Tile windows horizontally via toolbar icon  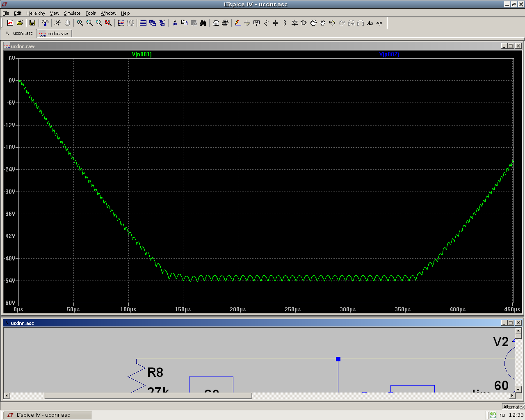click(143, 23)
